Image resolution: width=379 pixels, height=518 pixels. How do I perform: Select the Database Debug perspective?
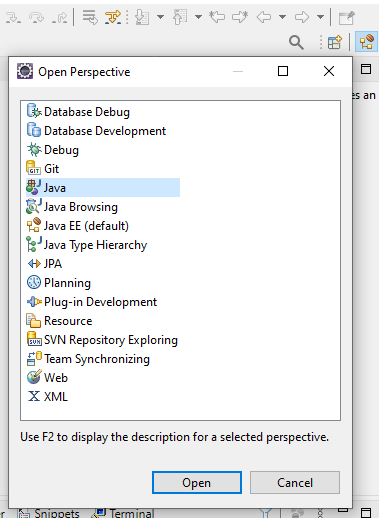pyautogui.click(x=78, y=112)
